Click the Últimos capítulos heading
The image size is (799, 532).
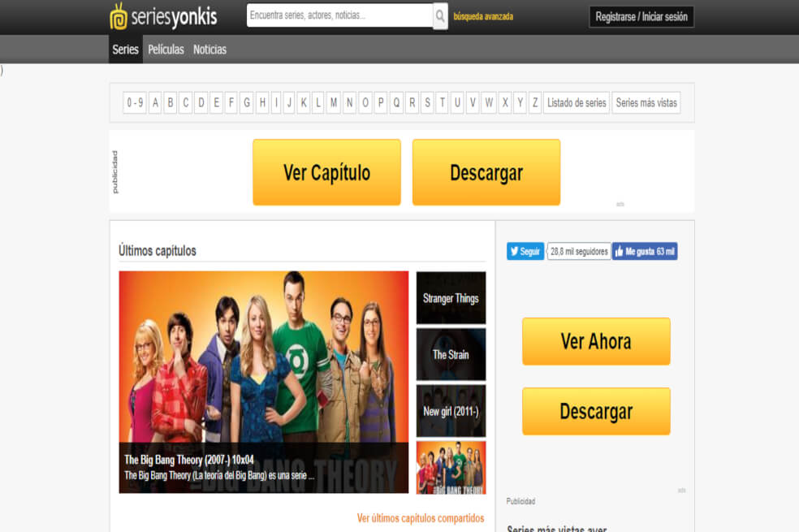pyautogui.click(x=158, y=251)
